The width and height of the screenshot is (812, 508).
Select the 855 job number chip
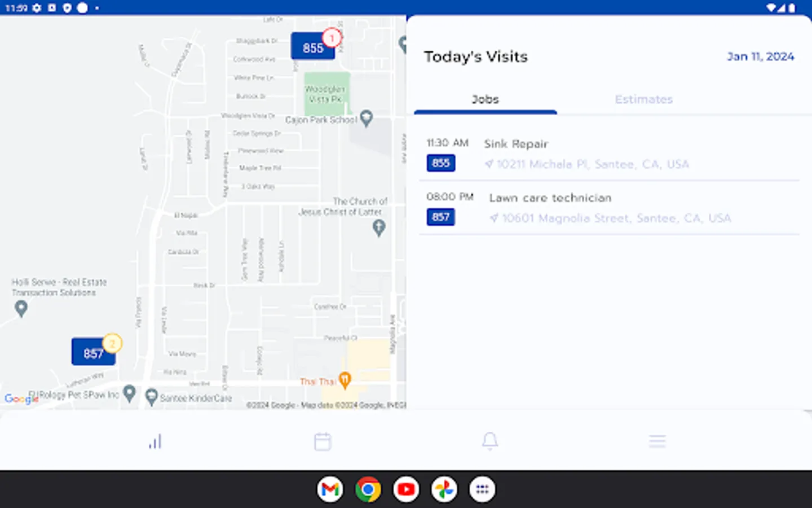[x=440, y=163]
